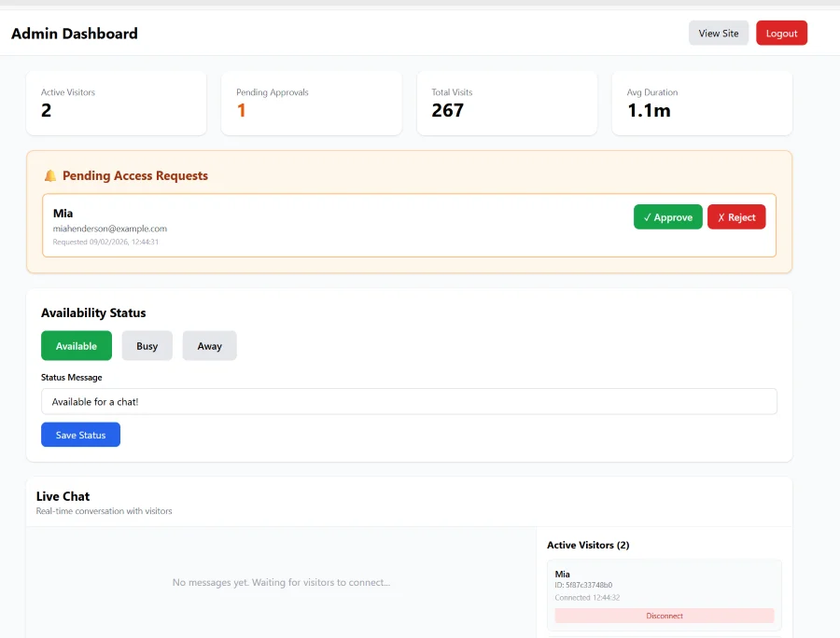Click the Admin Dashboard title
Screen dimensions: 840x638
click(x=73, y=33)
